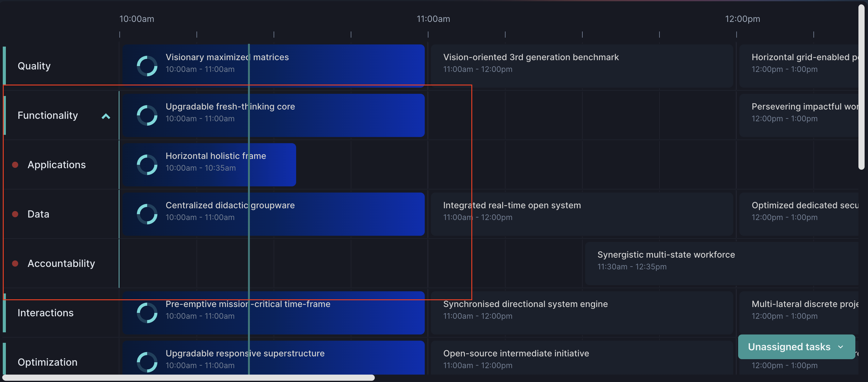Click progress ring on Upgradable responsive superstructure
This screenshot has width=868, height=382.
point(147,362)
